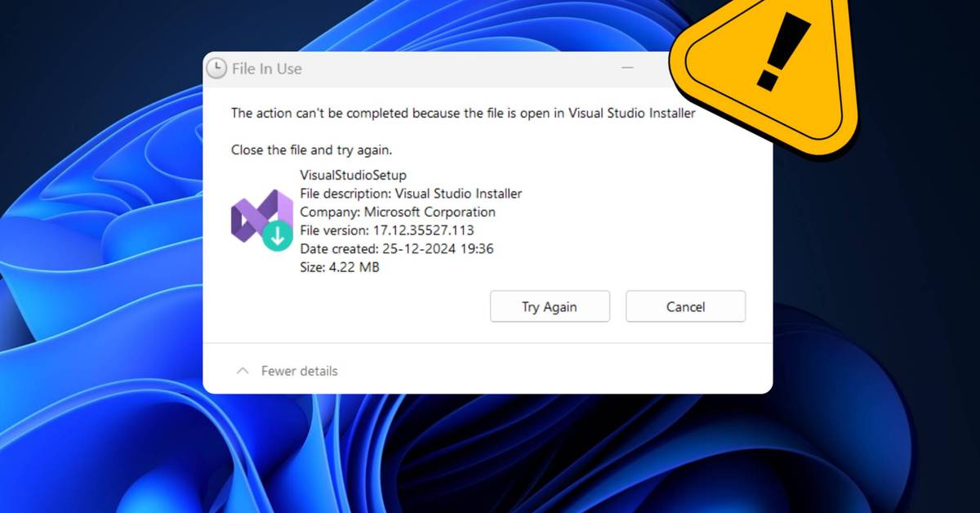Click the teal download arrow badge

[278, 236]
